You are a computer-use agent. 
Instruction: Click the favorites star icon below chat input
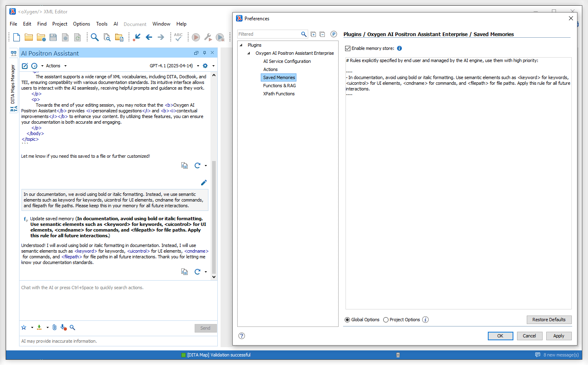click(x=24, y=327)
